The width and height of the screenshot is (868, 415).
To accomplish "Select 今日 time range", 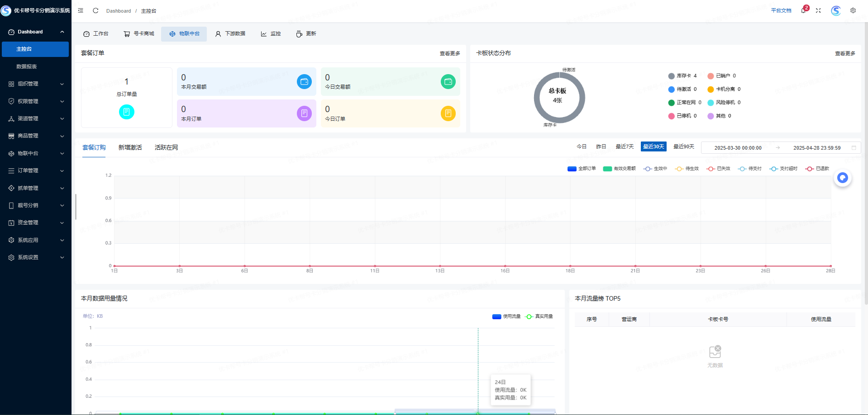I will coord(582,146).
